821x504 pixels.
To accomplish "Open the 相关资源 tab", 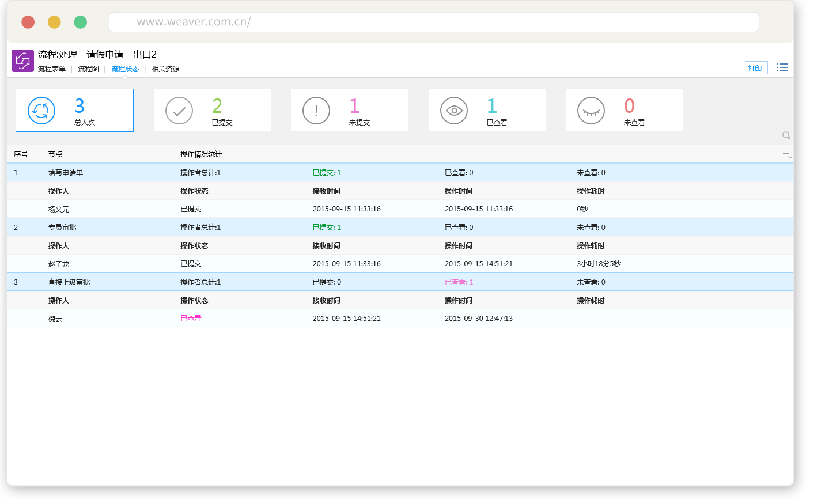I will click(x=165, y=69).
